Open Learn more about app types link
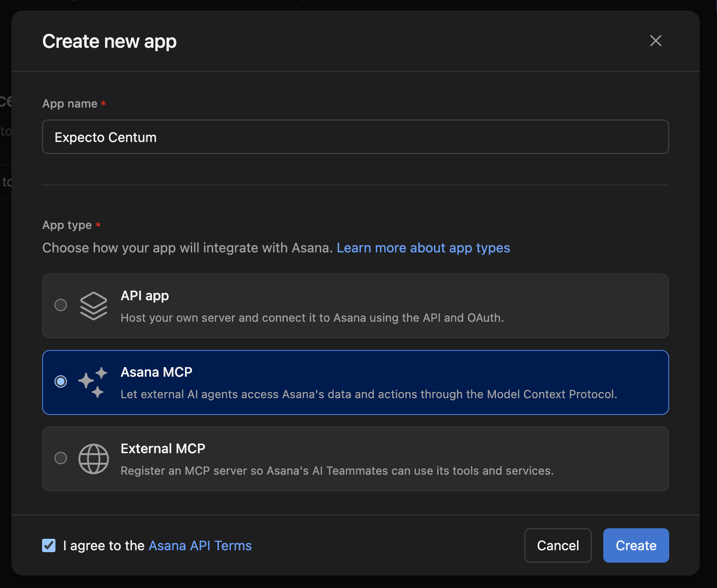This screenshot has height=588, width=717. [424, 248]
